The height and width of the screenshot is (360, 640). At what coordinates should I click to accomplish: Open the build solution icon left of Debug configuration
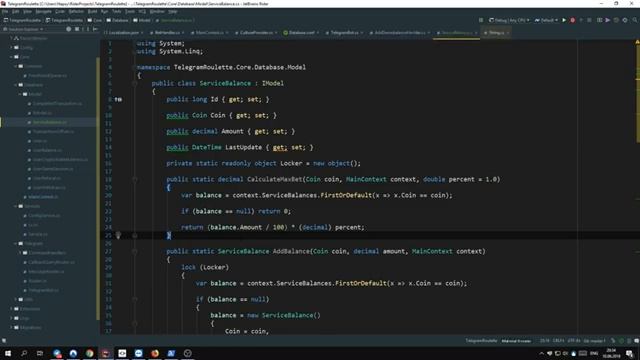click(x=481, y=20)
